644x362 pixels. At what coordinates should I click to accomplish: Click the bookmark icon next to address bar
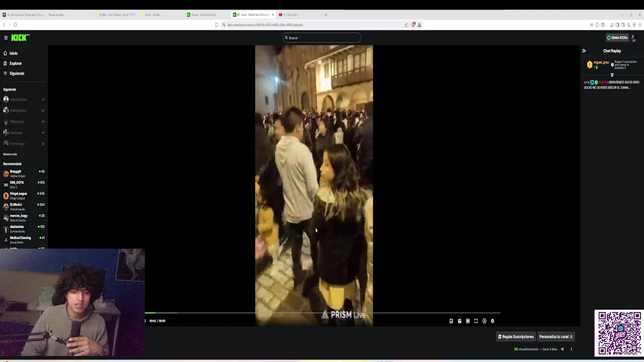216,25
